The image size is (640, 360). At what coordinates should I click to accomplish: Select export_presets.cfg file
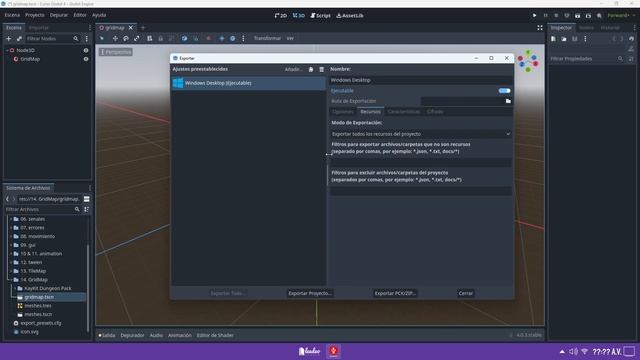tap(41, 323)
